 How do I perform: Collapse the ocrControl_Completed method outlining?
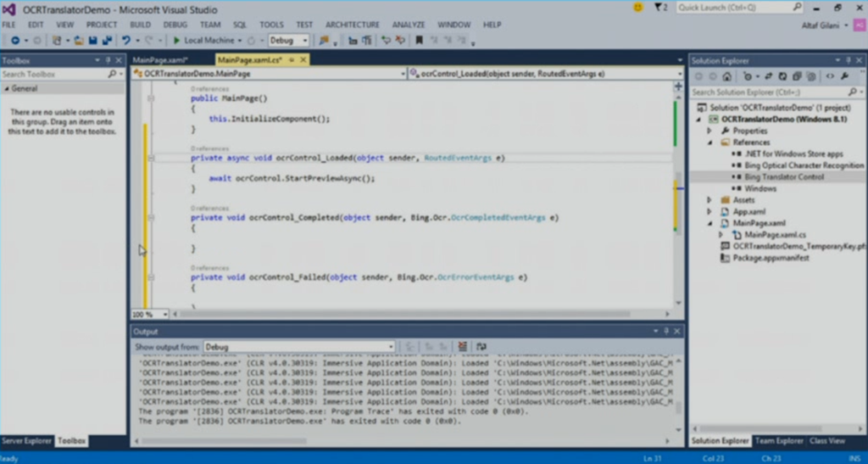point(151,218)
